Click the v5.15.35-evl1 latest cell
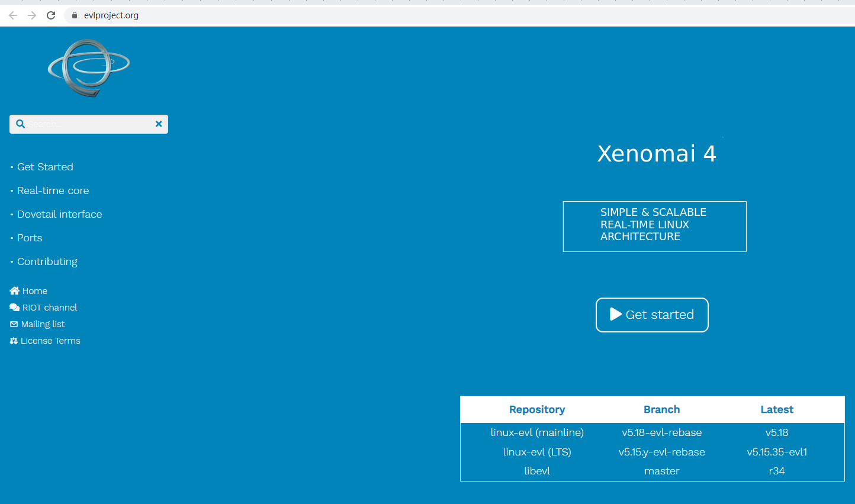The image size is (855, 504). click(x=777, y=452)
